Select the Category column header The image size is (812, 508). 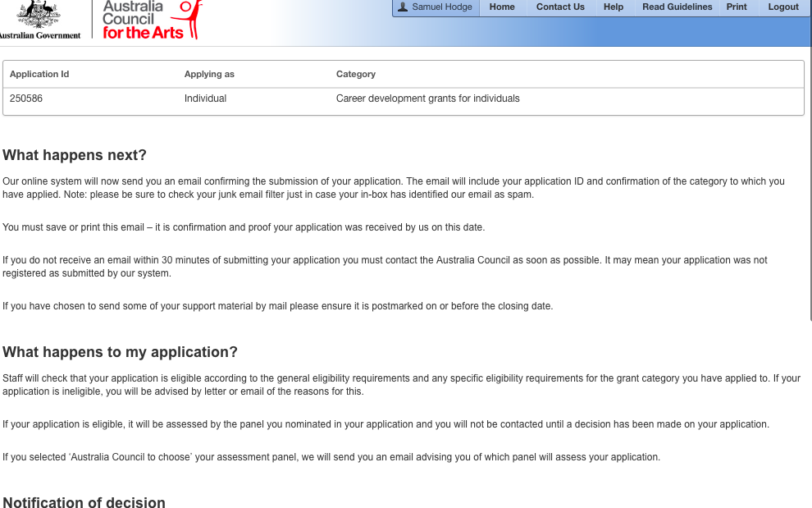click(356, 74)
